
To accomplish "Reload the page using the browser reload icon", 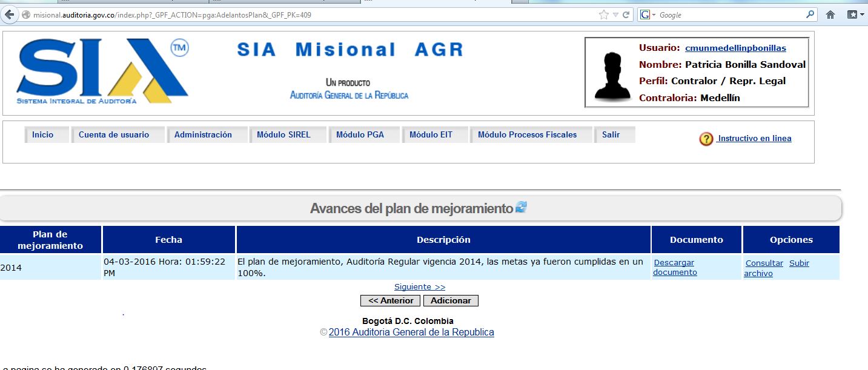I will tap(626, 15).
